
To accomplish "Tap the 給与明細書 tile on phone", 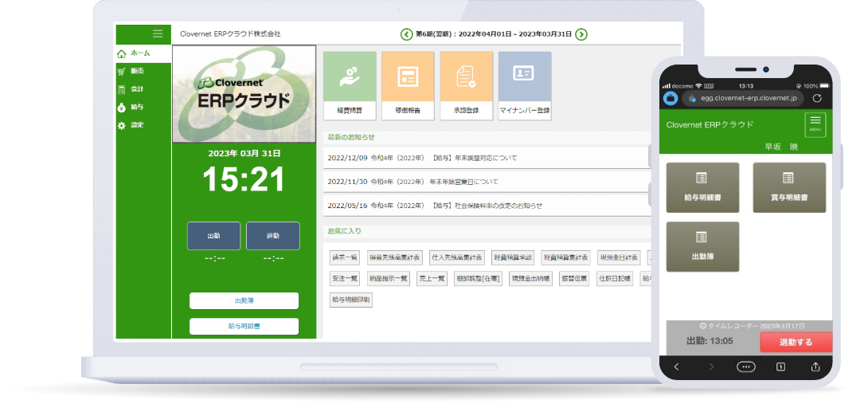I will [702, 187].
